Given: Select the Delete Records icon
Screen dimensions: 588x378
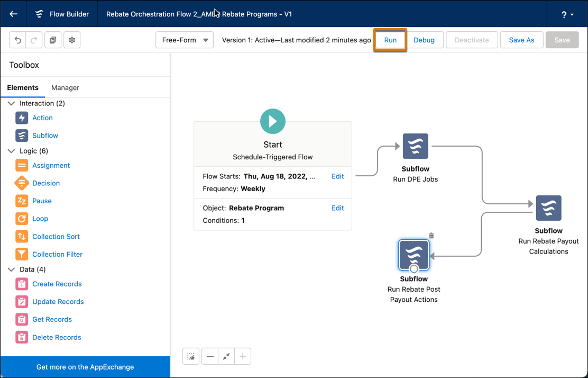Looking at the screenshot, I should click(x=22, y=337).
